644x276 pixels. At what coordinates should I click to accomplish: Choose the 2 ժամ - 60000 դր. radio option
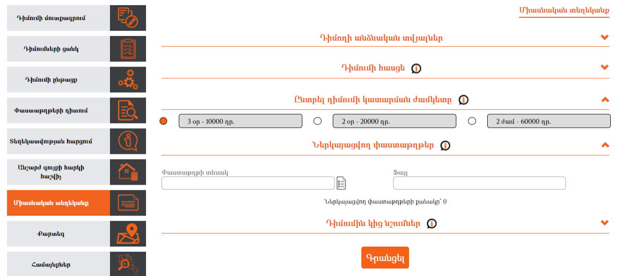(472, 121)
